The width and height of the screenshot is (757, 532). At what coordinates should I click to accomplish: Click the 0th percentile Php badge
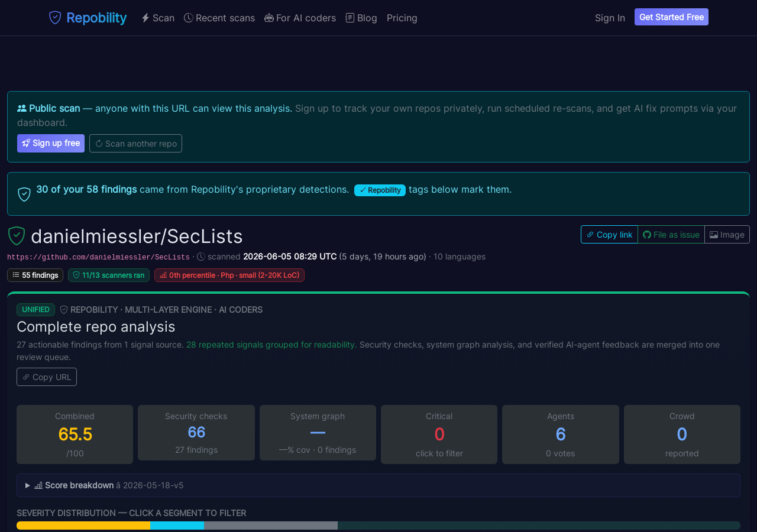229,275
